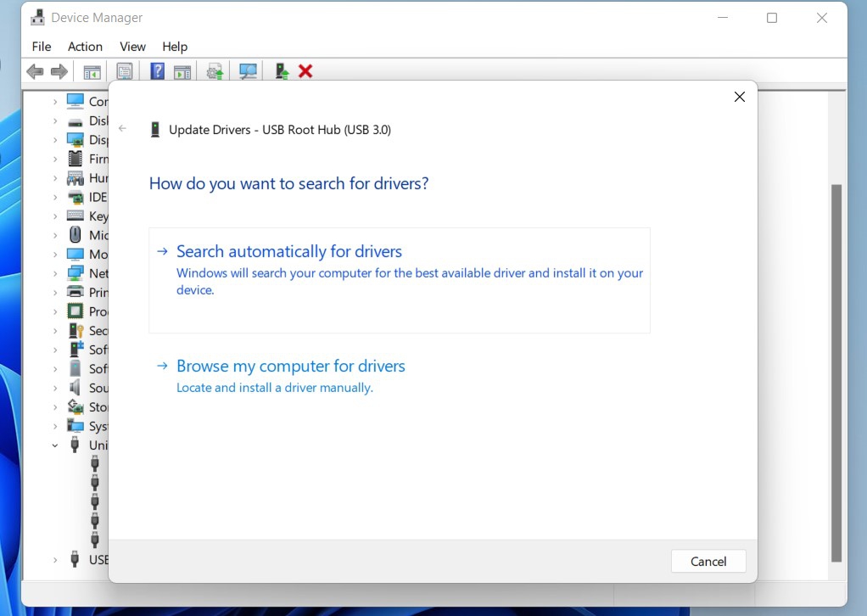Image resolution: width=867 pixels, height=616 pixels.
Task: Expand the 'Sys' category chevron
Action: 55,426
